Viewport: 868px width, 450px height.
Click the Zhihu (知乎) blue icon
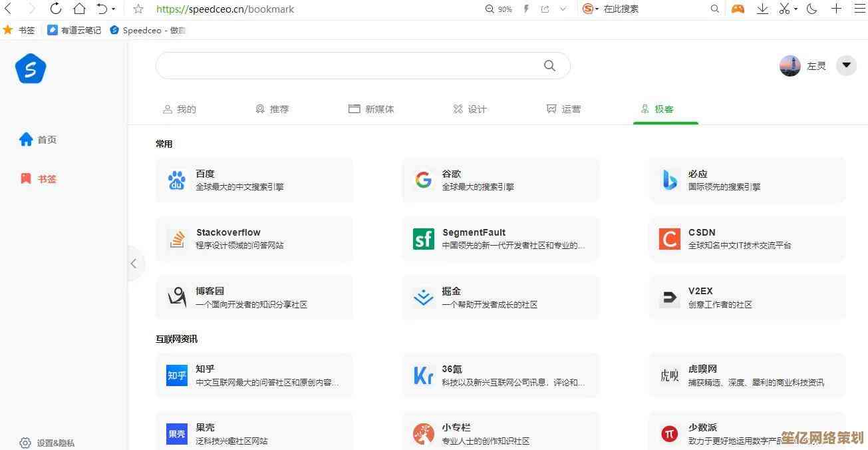(177, 375)
